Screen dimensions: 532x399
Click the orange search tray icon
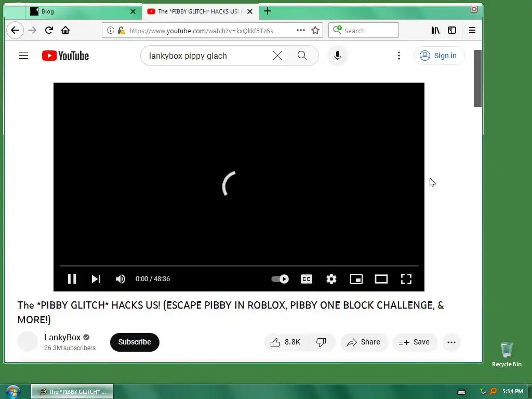pyautogui.click(x=494, y=391)
